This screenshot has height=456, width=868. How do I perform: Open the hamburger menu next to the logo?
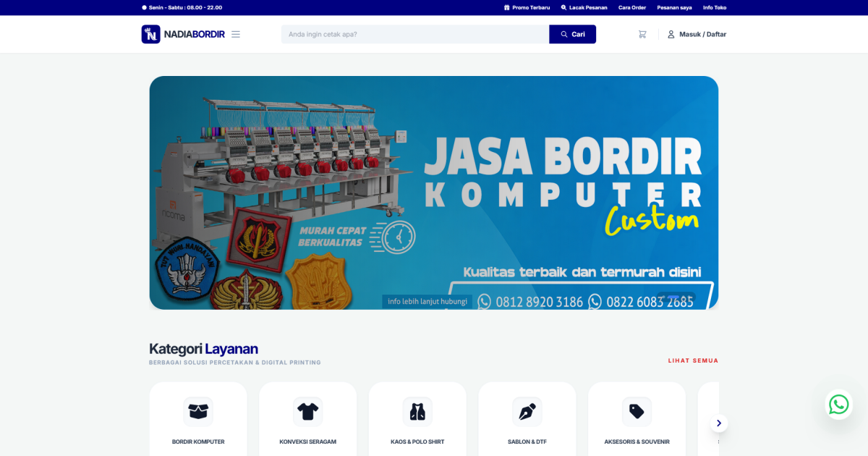236,34
